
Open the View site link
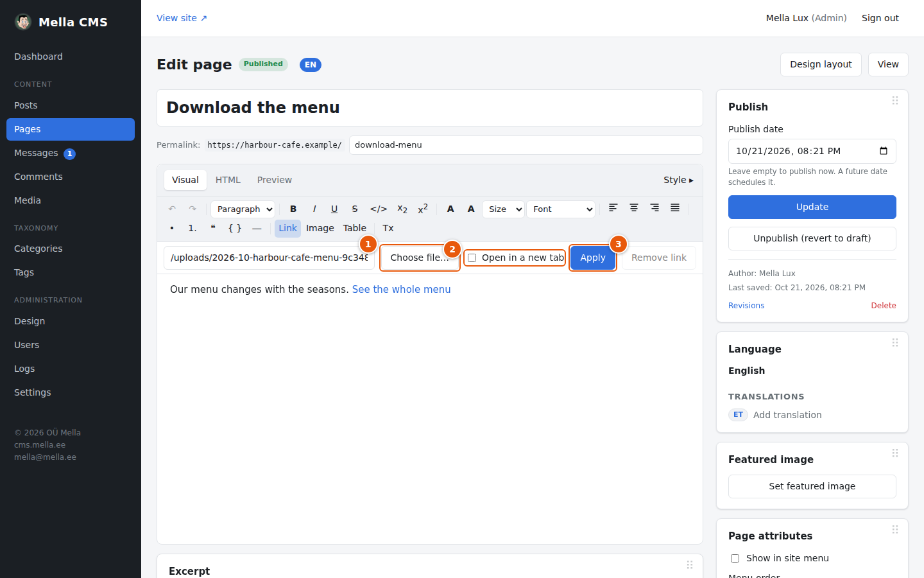coord(182,18)
